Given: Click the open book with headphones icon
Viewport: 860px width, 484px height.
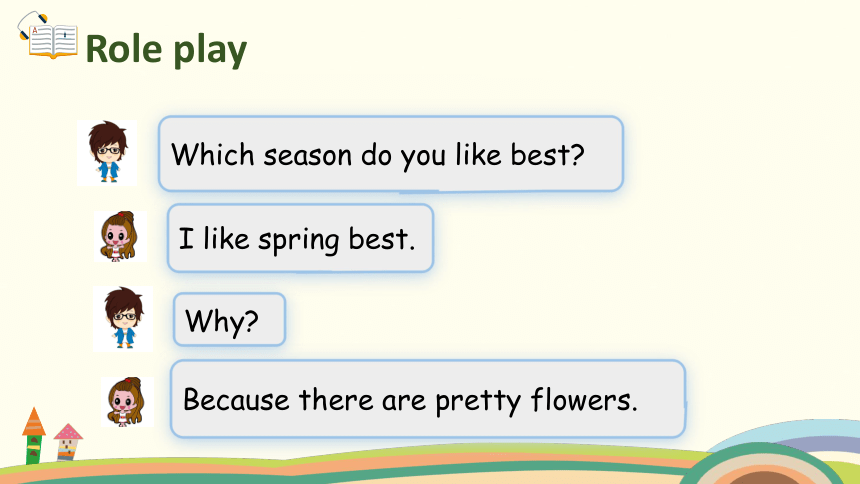Looking at the screenshot, I should coord(48,35).
